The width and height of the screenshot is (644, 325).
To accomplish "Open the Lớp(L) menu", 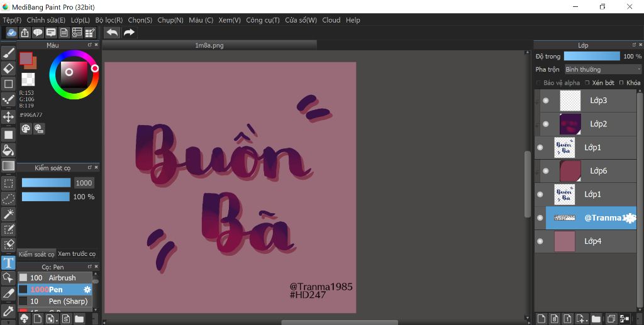I will [80, 20].
